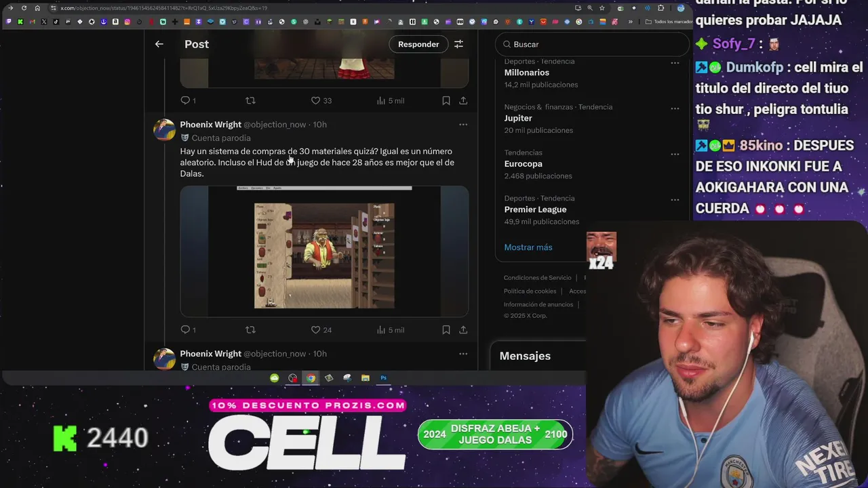Repost the tweet with 24 likes
The image size is (868, 488).
click(250, 329)
